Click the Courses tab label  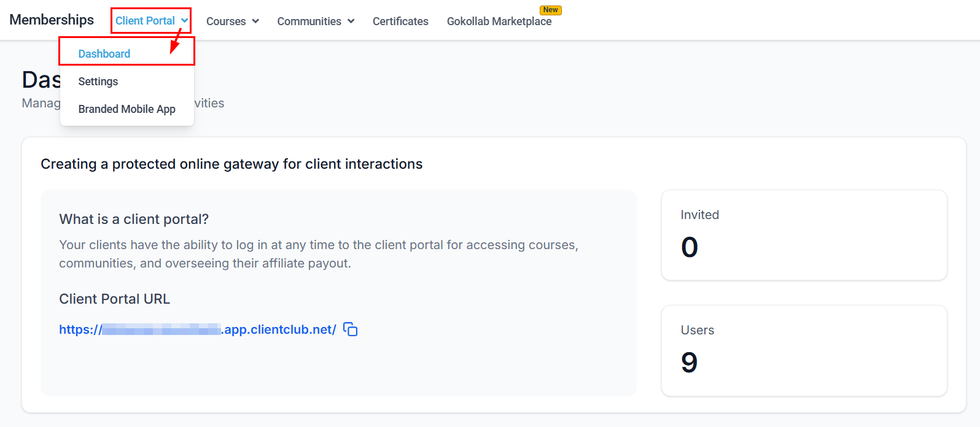(225, 21)
